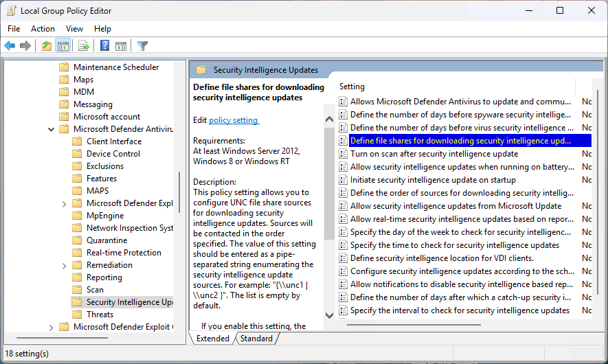
Task: Toggle the Show/Hide Action Pane icon
Action: [121, 46]
